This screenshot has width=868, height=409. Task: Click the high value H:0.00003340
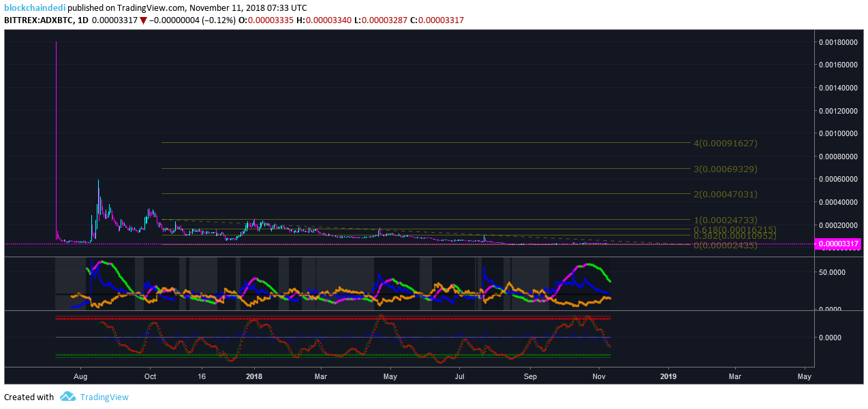(324, 20)
